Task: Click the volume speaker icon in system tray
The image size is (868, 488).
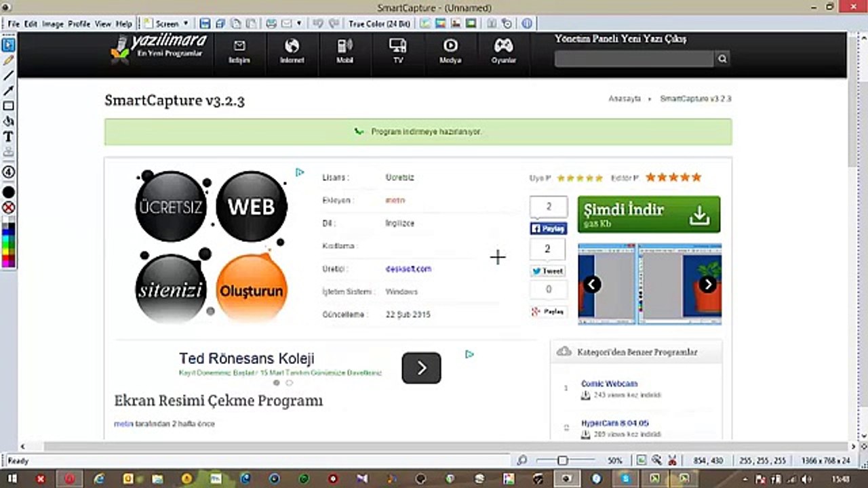Action: pos(807,479)
